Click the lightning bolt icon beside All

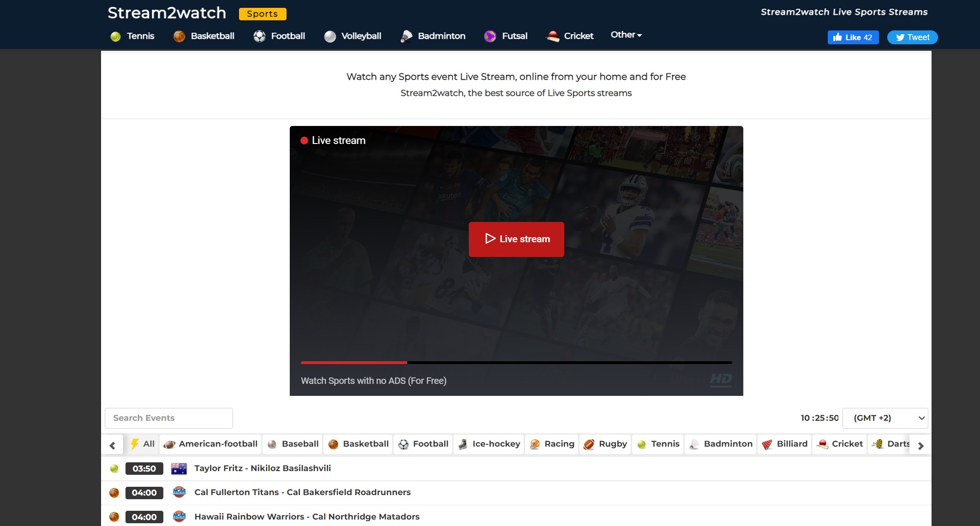[134, 444]
